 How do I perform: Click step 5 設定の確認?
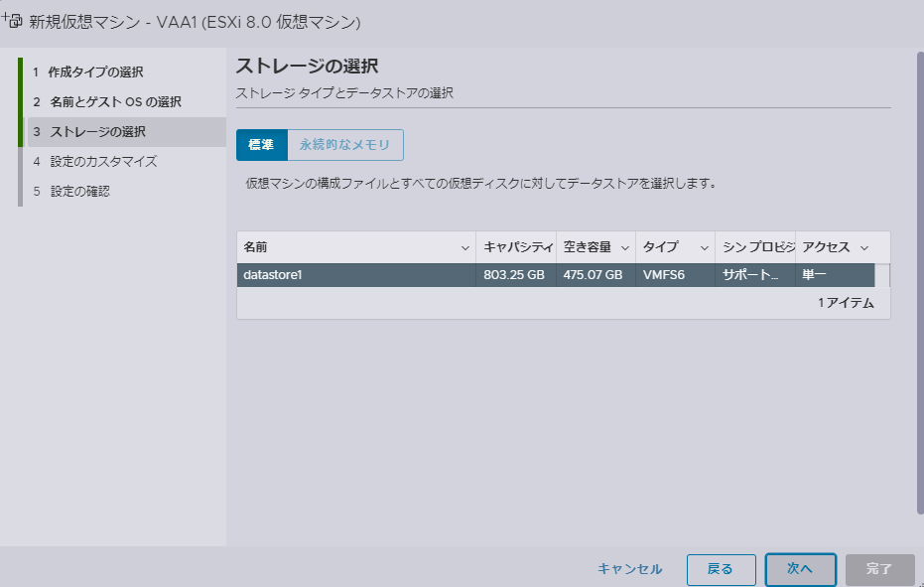click(79, 191)
